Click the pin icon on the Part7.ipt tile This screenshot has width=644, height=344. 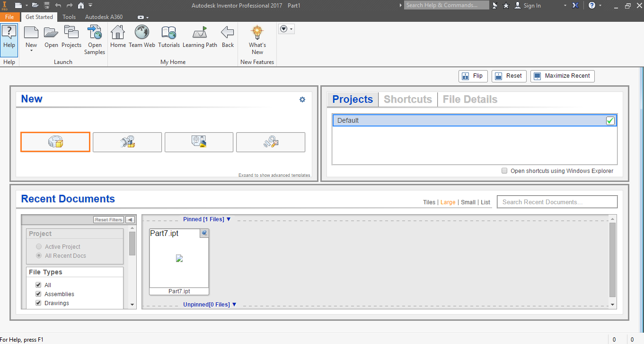[x=204, y=233]
